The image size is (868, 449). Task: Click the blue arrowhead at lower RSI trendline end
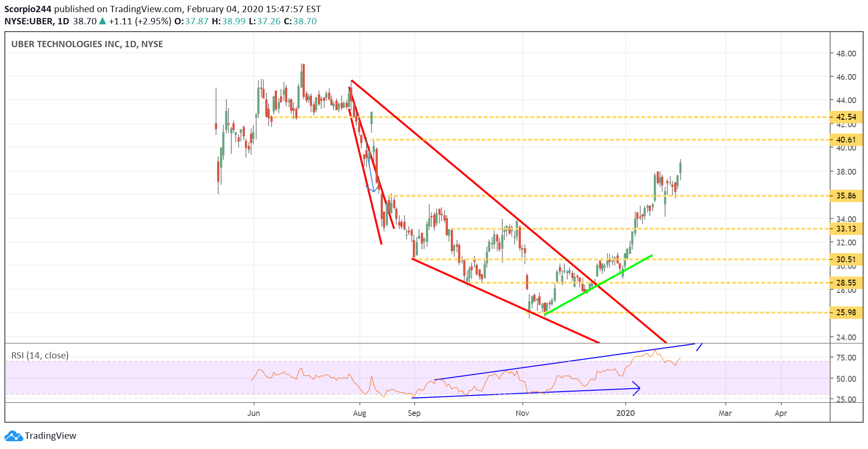[x=636, y=388]
